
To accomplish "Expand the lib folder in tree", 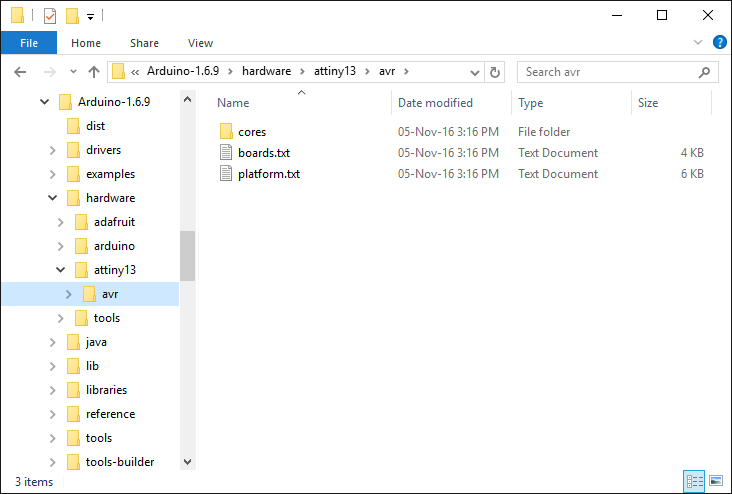I will pyautogui.click(x=52, y=366).
